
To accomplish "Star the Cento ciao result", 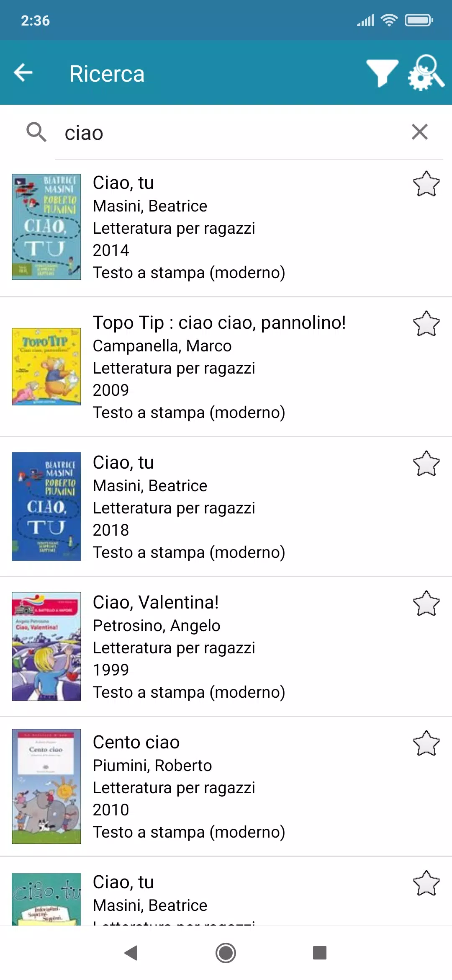I will click(x=426, y=743).
